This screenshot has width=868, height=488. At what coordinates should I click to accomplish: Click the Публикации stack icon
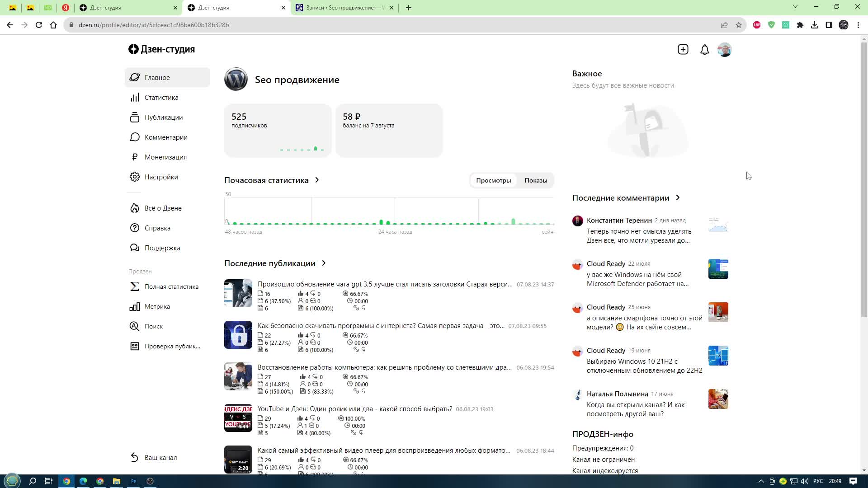[x=135, y=117]
